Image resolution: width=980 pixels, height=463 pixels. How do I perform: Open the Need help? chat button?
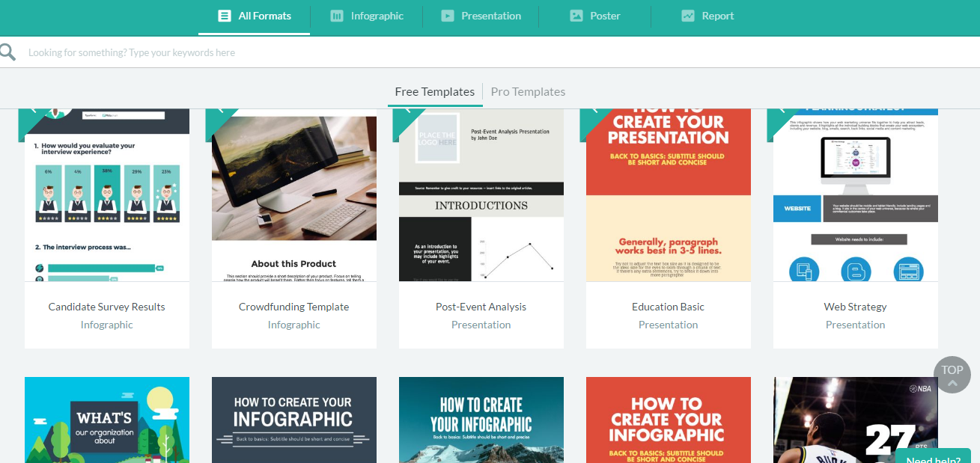click(933, 456)
